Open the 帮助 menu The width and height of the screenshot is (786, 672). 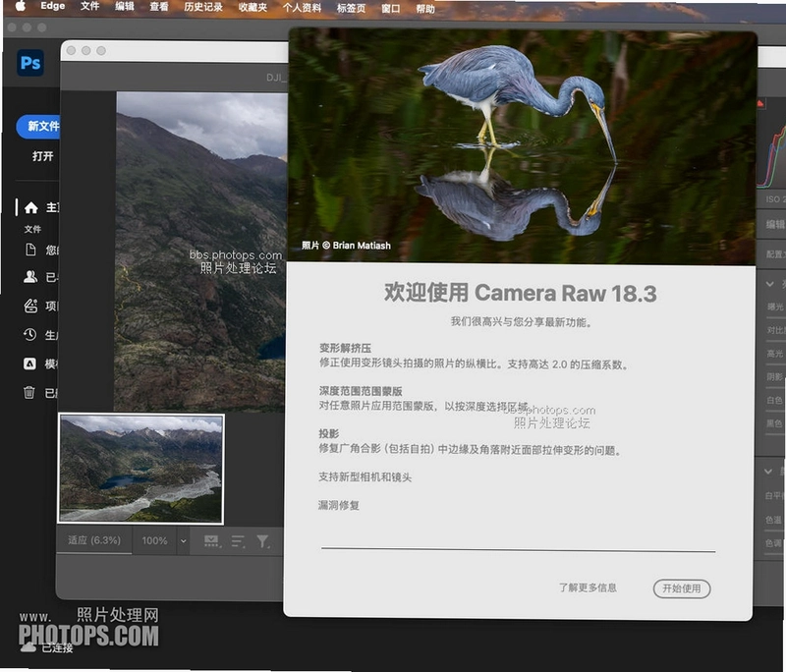tap(425, 9)
